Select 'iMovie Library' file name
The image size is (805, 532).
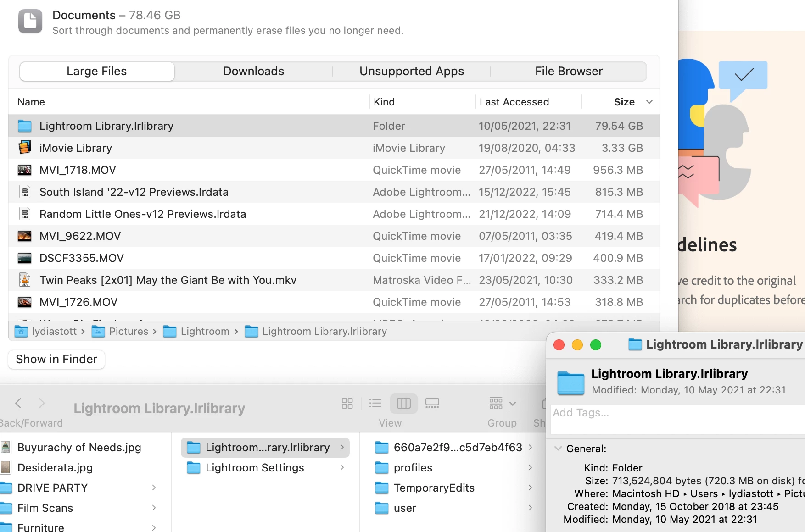[76, 148]
